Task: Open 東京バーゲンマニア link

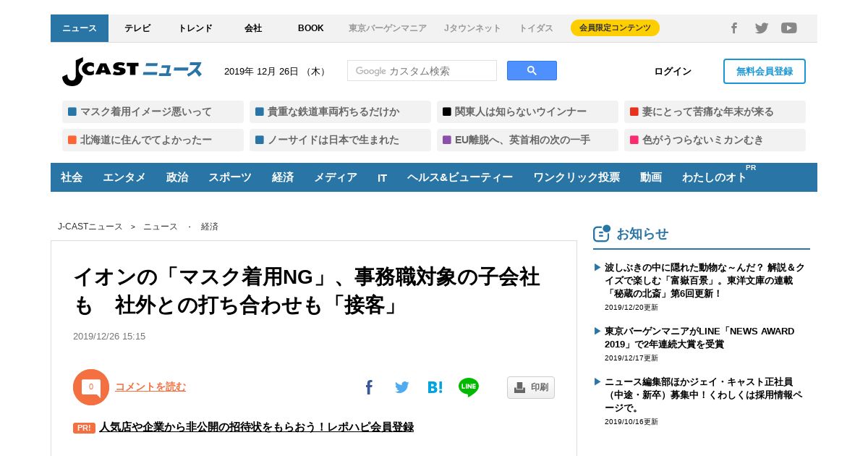Action: point(388,28)
